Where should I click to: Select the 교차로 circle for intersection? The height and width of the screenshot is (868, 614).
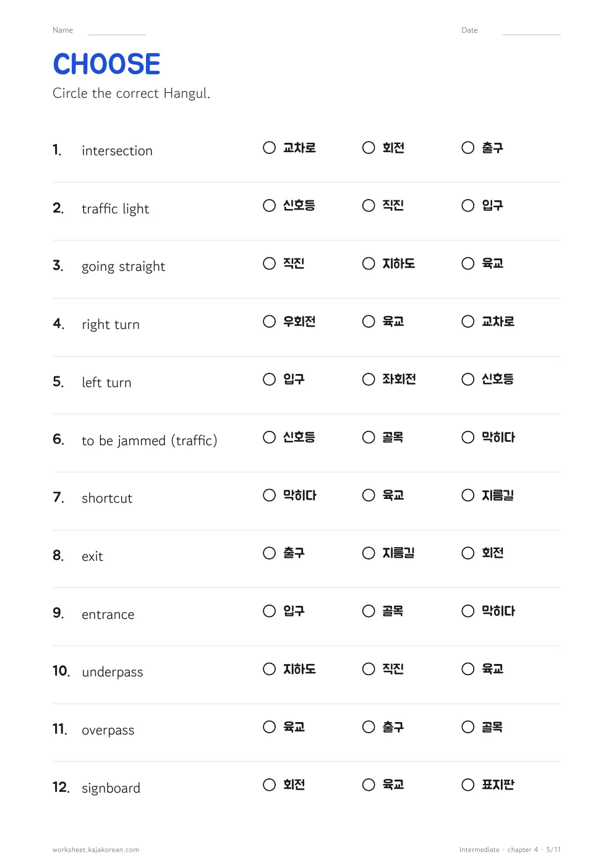pyautogui.click(x=269, y=148)
